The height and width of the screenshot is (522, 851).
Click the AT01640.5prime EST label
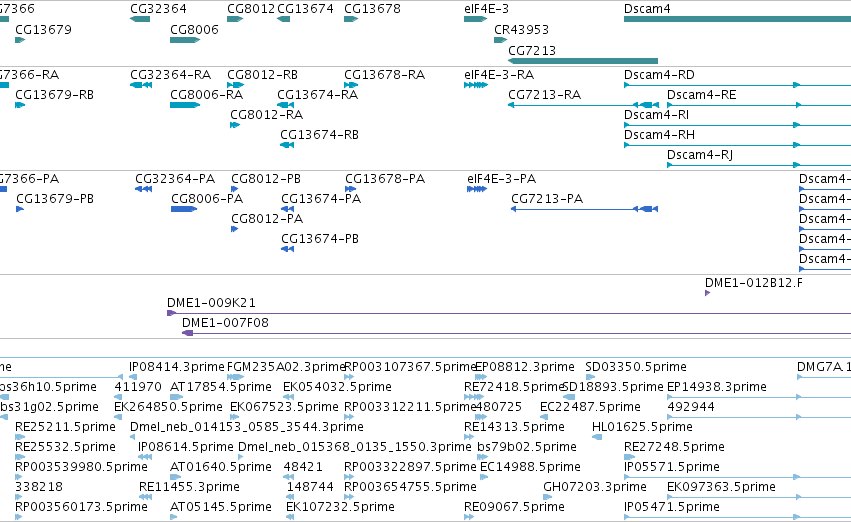(221, 467)
